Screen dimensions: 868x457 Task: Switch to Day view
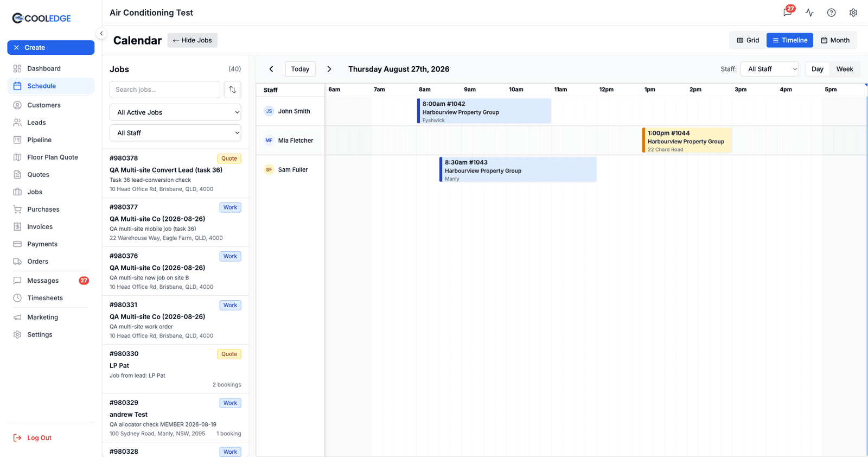click(818, 69)
